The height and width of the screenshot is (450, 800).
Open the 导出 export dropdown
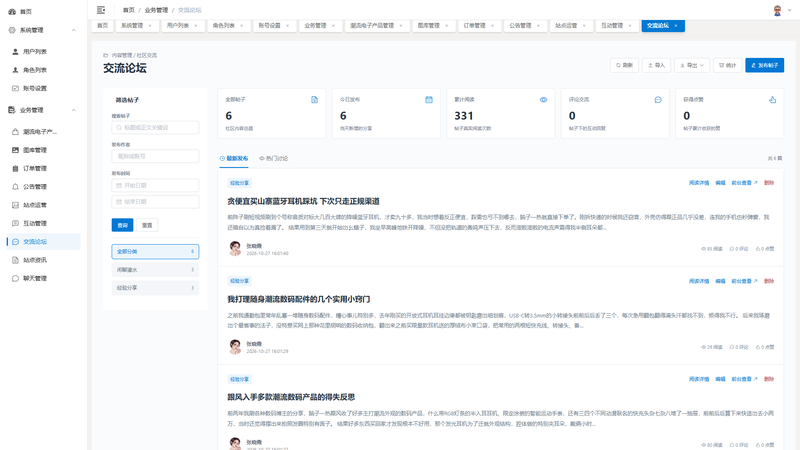pos(692,65)
